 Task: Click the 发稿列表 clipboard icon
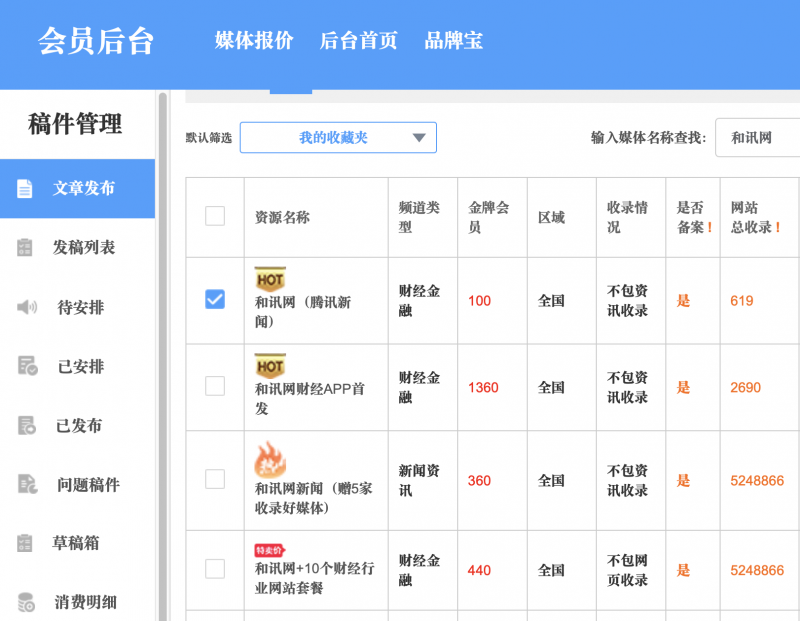tap(24, 247)
